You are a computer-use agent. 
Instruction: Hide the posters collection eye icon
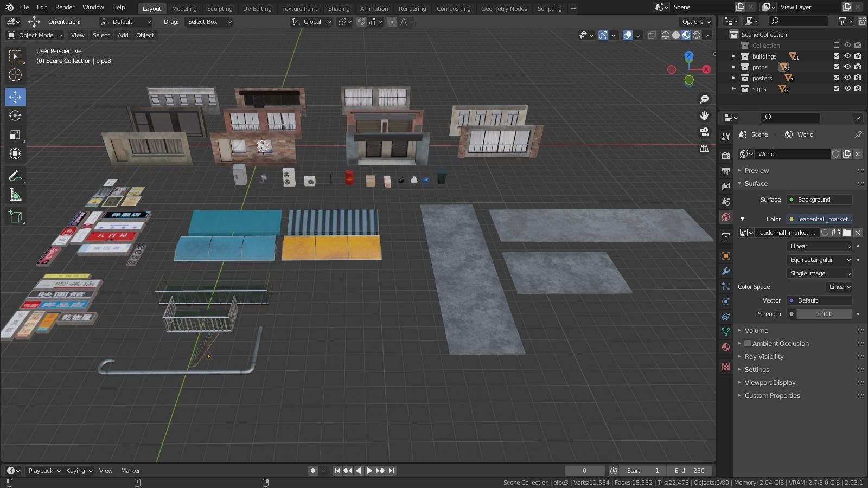(x=847, y=78)
